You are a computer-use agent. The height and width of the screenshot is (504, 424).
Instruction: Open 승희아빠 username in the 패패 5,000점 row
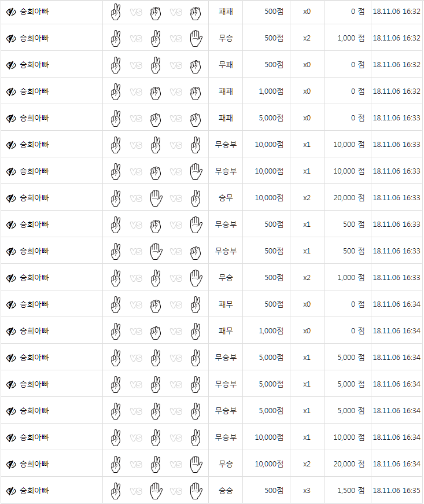34,118
